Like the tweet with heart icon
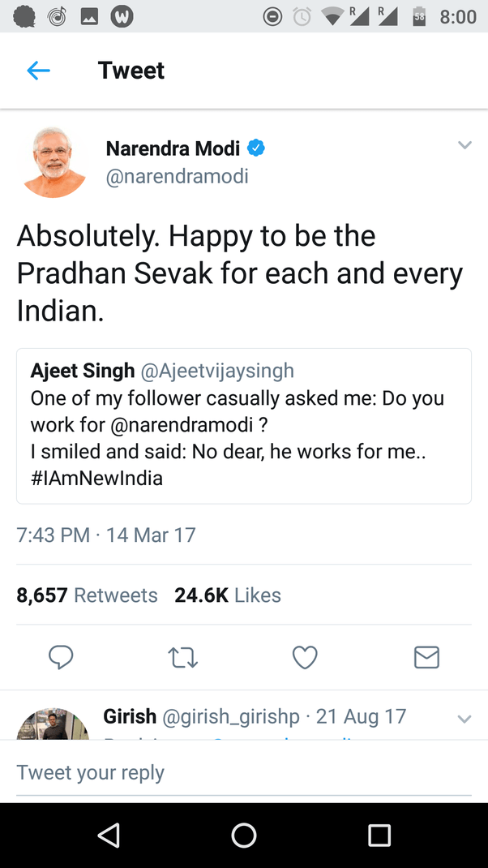488x868 pixels. [305, 656]
